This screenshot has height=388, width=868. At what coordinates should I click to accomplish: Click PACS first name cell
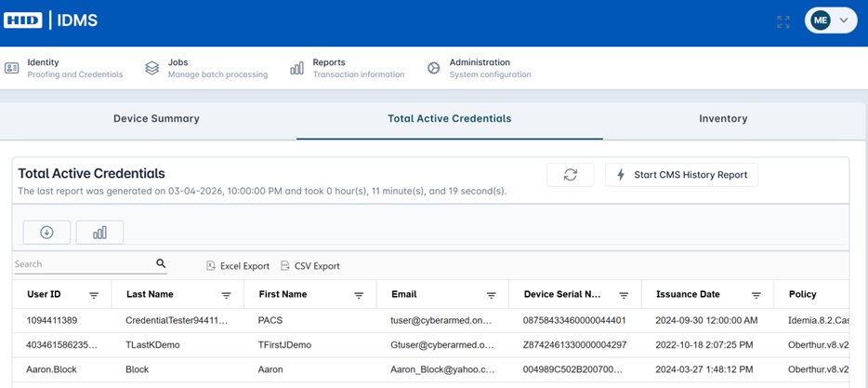tap(270, 320)
